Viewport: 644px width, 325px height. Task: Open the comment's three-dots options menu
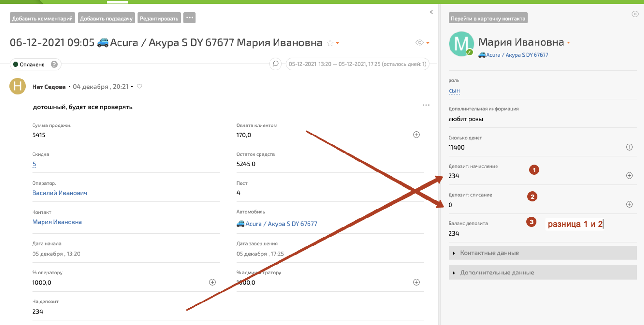[426, 105]
